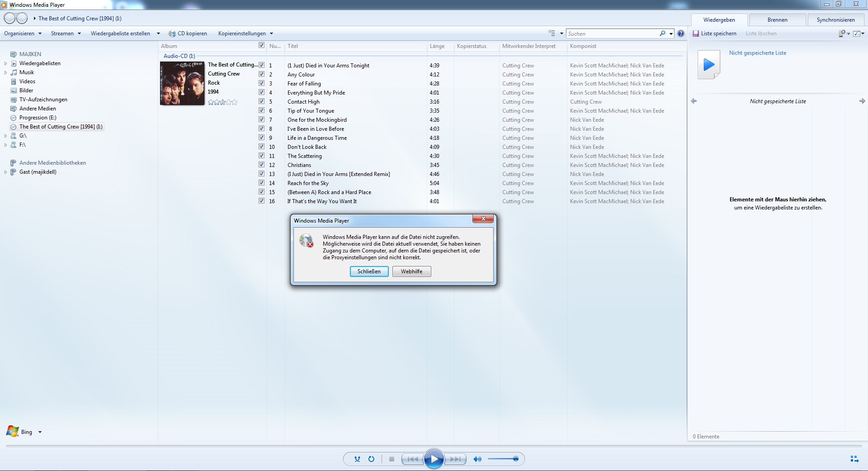The width and height of the screenshot is (868, 471).
Task: Open the help question mark icon
Action: (x=681, y=33)
